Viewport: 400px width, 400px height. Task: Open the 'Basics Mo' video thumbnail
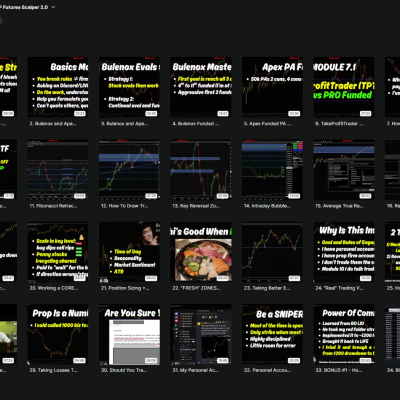coord(58,87)
